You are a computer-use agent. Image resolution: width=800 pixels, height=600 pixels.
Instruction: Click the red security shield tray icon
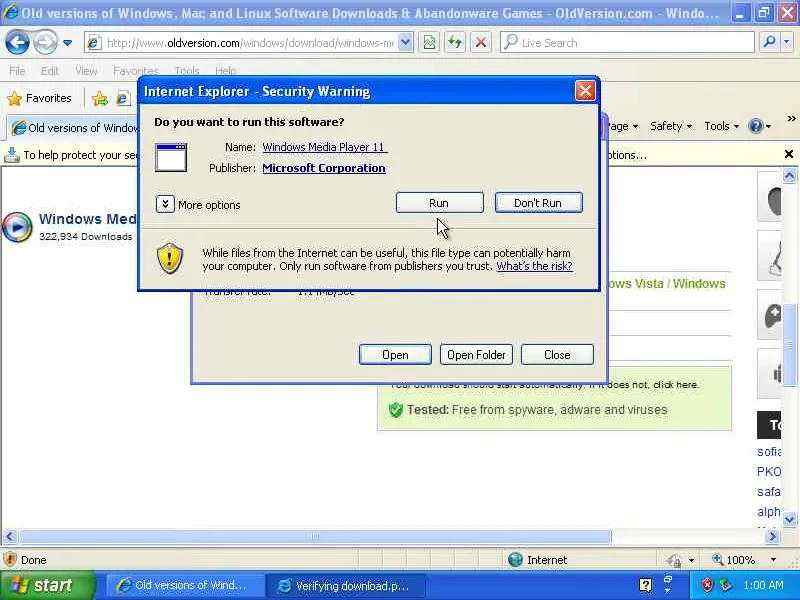707,585
